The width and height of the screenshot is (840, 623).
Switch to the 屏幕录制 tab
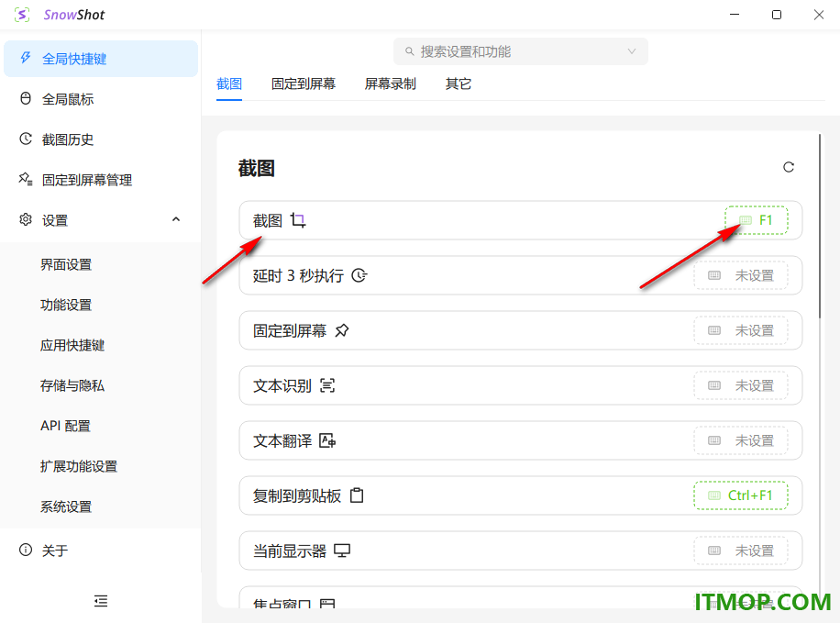tap(390, 83)
